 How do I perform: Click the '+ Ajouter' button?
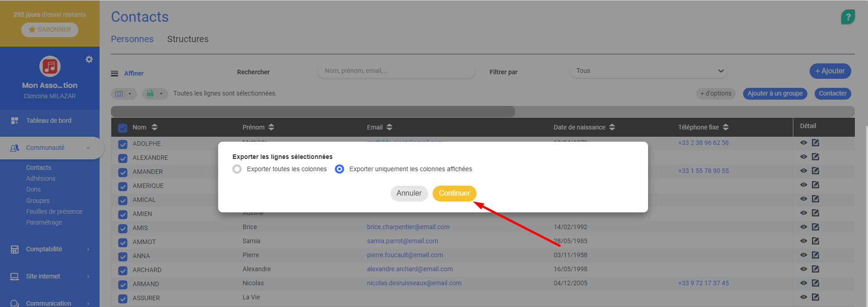pyautogui.click(x=830, y=71)
